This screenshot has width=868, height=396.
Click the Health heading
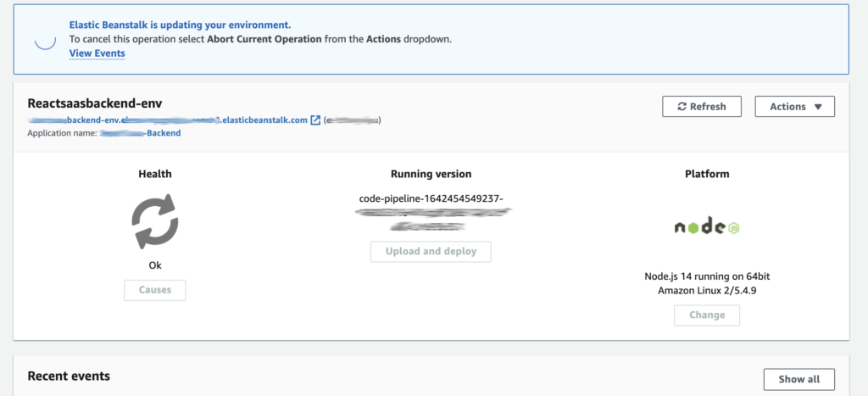[155, 174]
